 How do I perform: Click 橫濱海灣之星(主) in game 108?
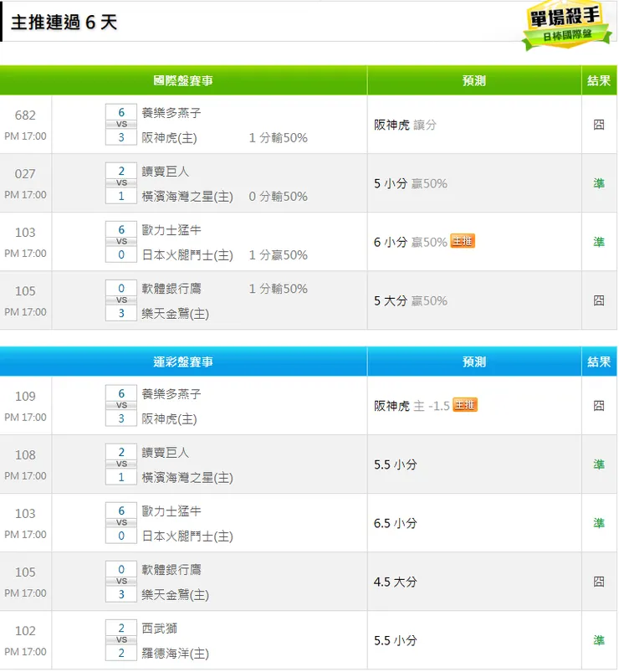coord(187,477)
